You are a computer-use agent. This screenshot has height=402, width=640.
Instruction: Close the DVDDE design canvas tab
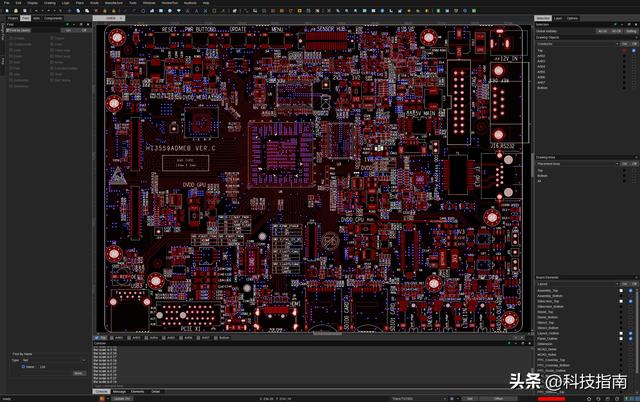(123, 18)
